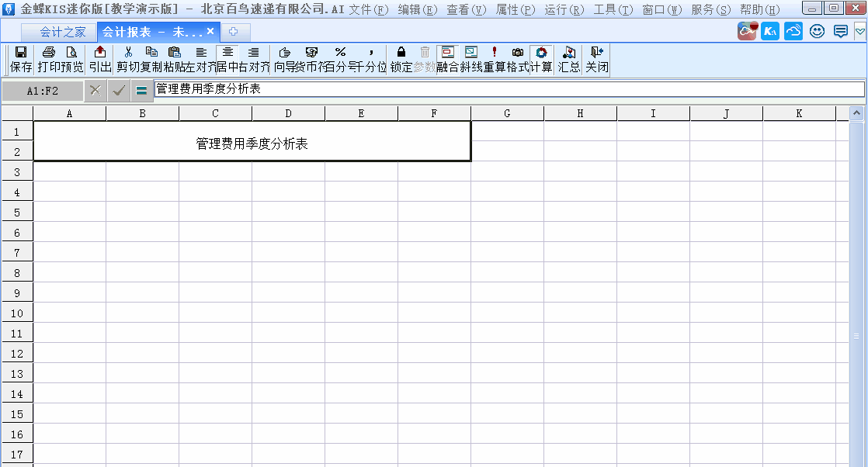Viewport: 868px width, 467px height.
Task: Confirm formula entry with checkmark button
Action: tap(119, 91)
